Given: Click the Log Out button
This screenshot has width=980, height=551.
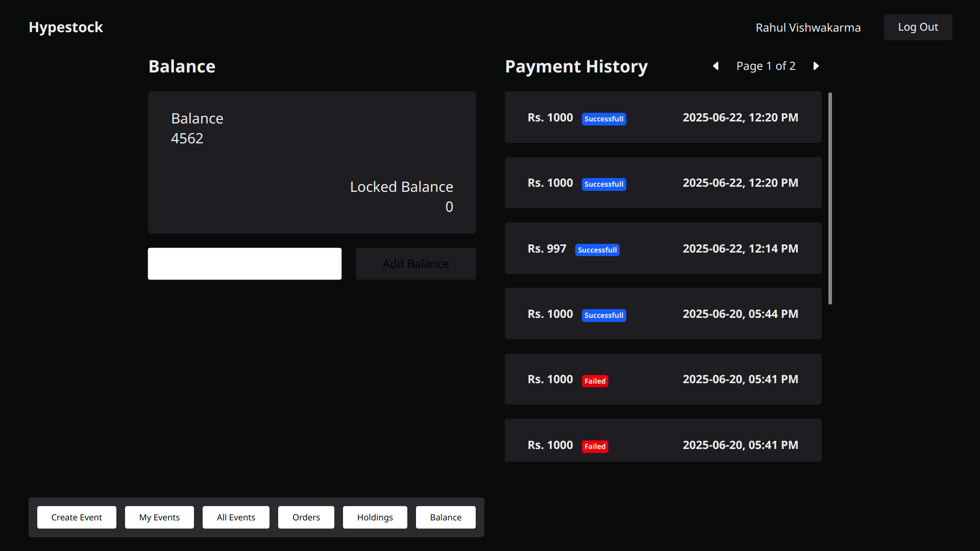Looking at the screenshot, I should click(917, 27).
